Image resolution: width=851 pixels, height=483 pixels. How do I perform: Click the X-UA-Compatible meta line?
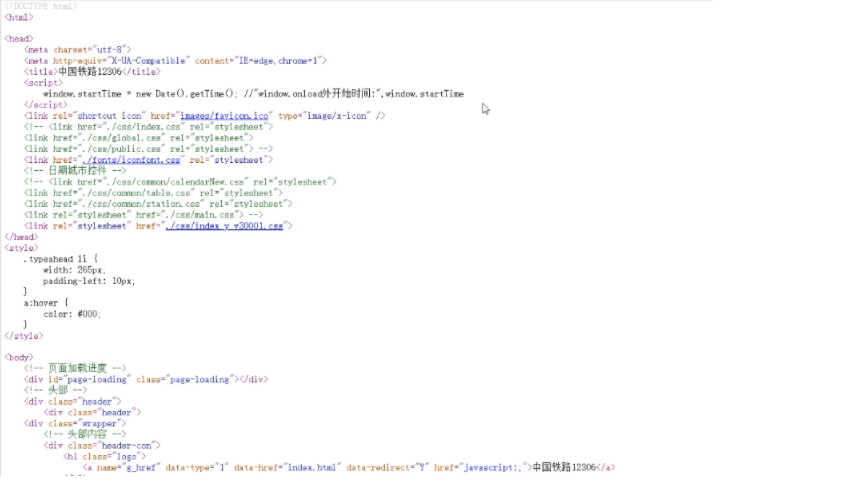175,61
